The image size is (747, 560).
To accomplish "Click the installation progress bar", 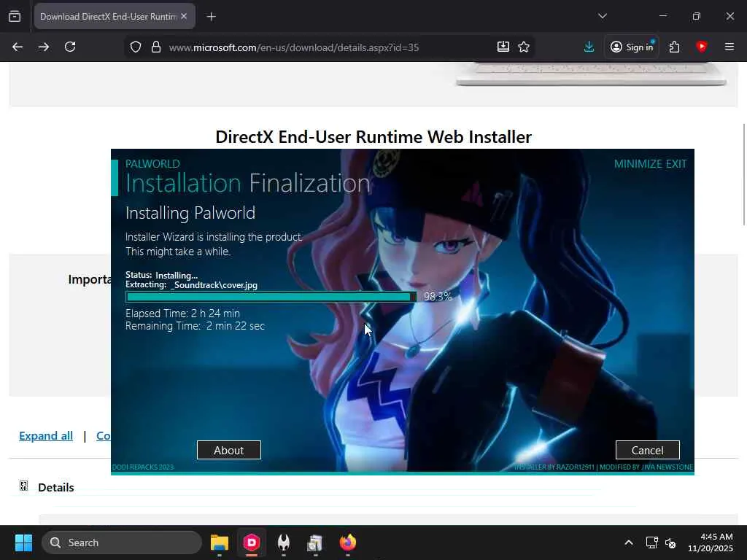I will click(x=271, y=297).
